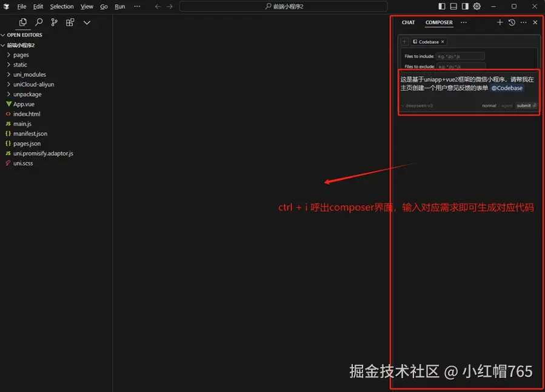
Task: Select agent composer mode
Action: tap(507, 105)
